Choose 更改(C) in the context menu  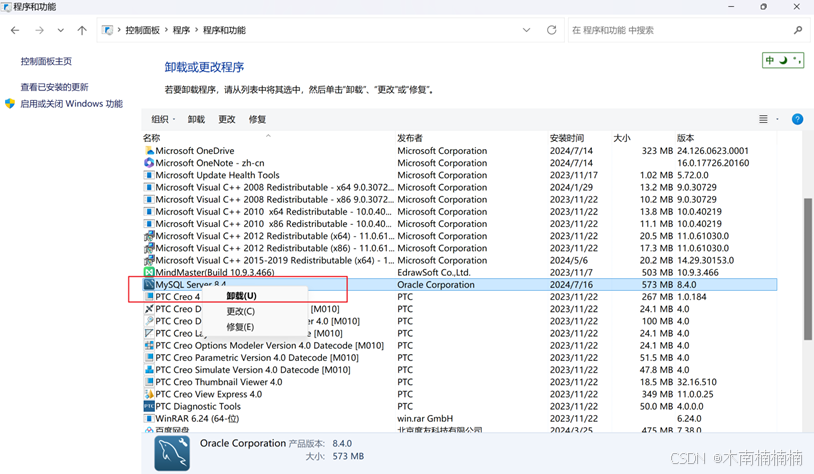point(240,312)
